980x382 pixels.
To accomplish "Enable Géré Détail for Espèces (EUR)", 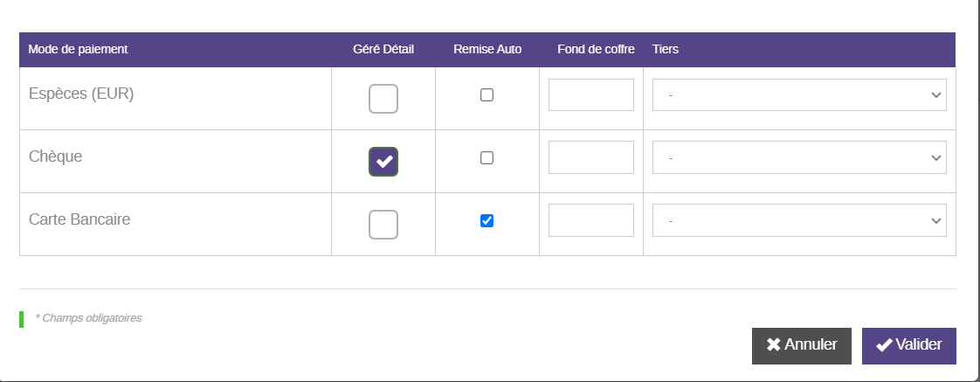I will (383, 99).
